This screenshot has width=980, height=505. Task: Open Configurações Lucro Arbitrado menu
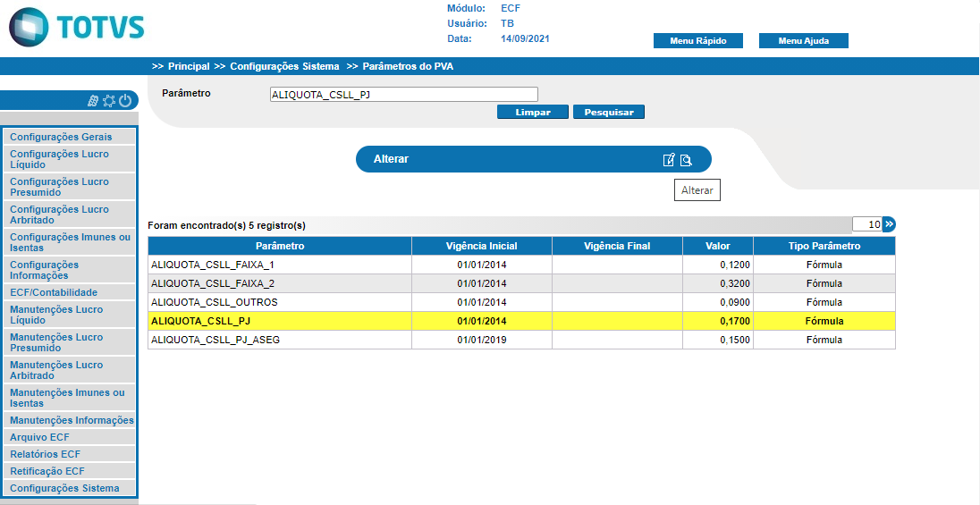[x=70, y=215]
